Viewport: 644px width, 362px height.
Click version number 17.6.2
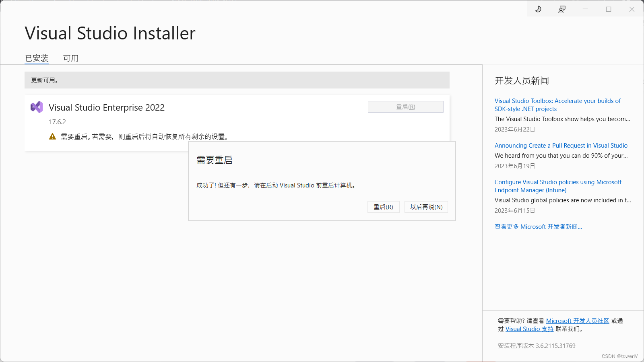57,122
